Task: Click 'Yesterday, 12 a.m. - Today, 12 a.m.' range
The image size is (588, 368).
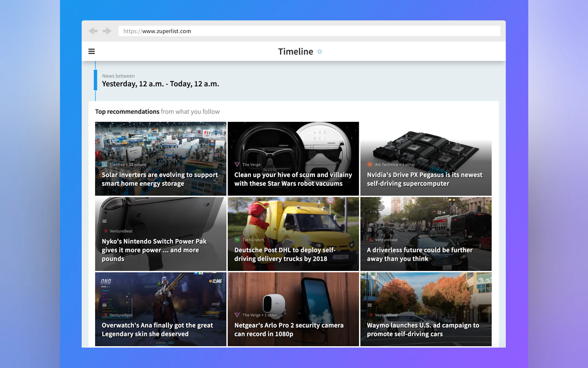Action: click(x=160, y=84)
